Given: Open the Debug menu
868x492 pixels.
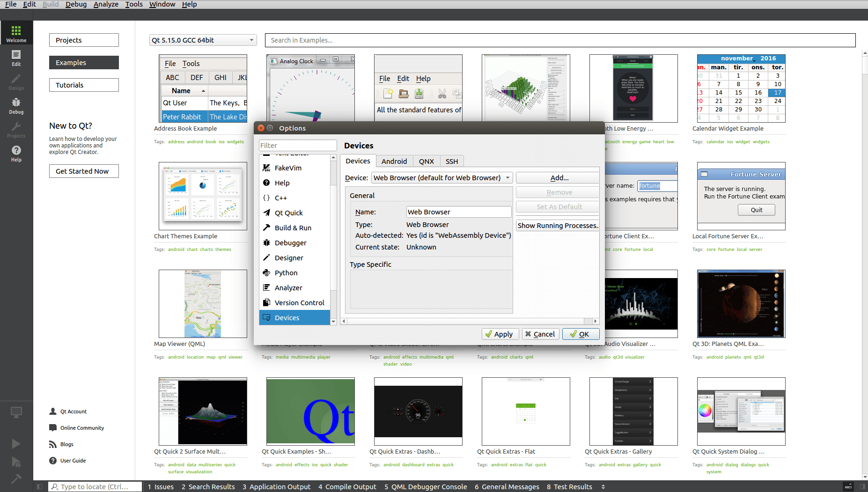Looking at the screenshot, I should pos(76,4).
